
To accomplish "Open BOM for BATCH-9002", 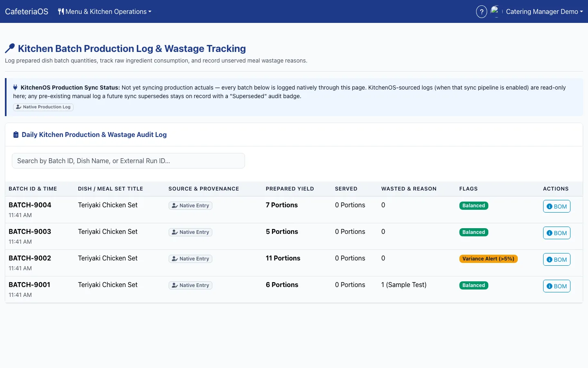I will click(x=557, y=260).
